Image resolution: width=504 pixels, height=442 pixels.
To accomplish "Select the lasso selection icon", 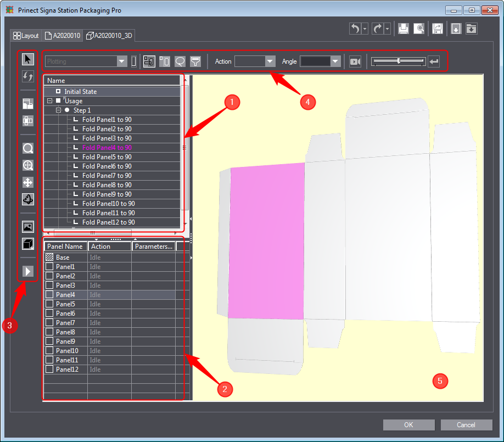I will [180, 61].
